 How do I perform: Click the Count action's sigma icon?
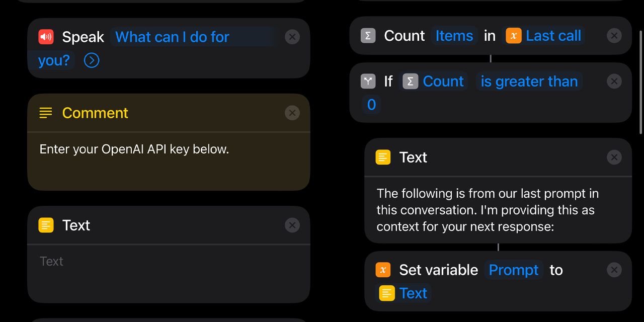(x=368, y=35)
